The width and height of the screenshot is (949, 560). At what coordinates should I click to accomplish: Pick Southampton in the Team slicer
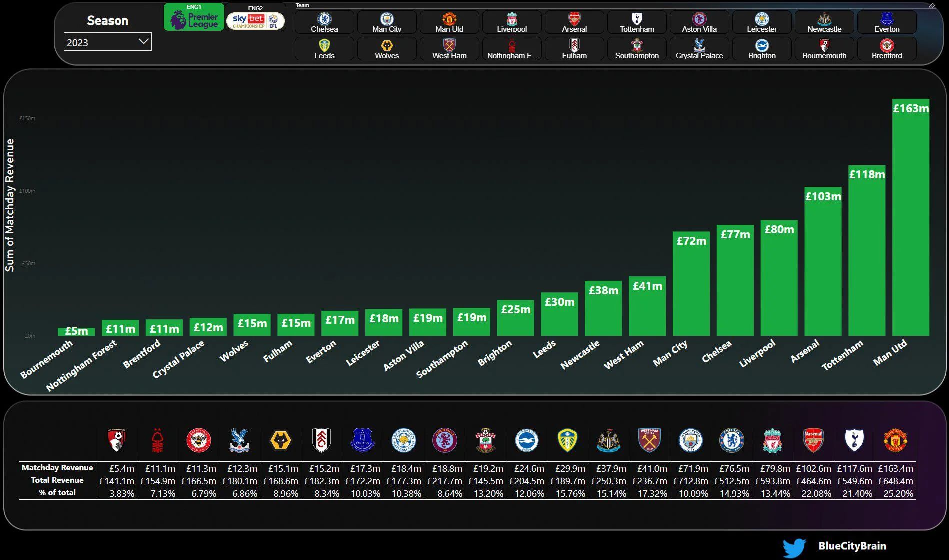tap(637, 49)
